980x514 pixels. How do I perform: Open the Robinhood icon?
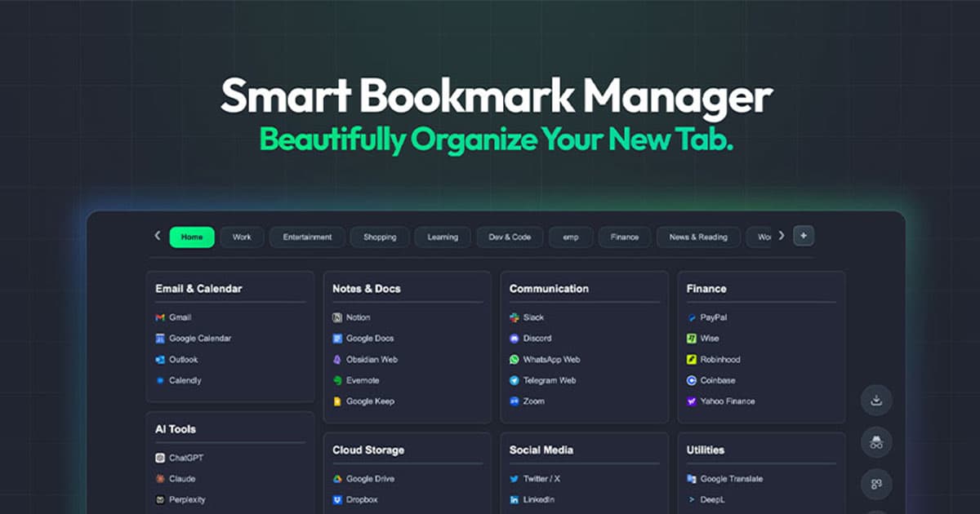coord(692,360)
